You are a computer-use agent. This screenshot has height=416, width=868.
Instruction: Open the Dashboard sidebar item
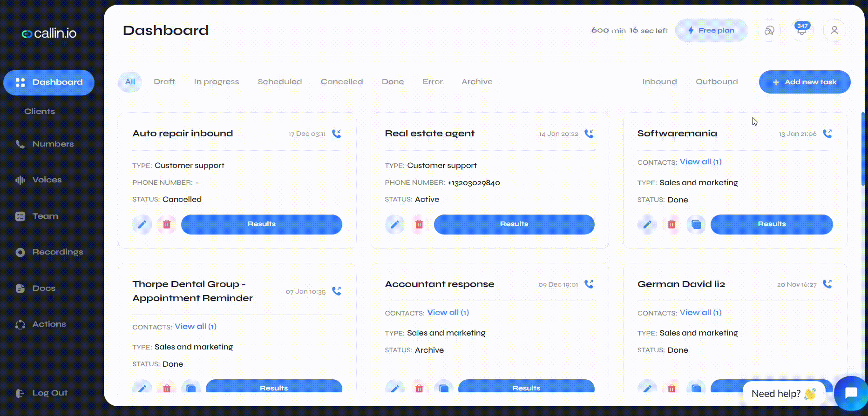[x=49, y=82]
